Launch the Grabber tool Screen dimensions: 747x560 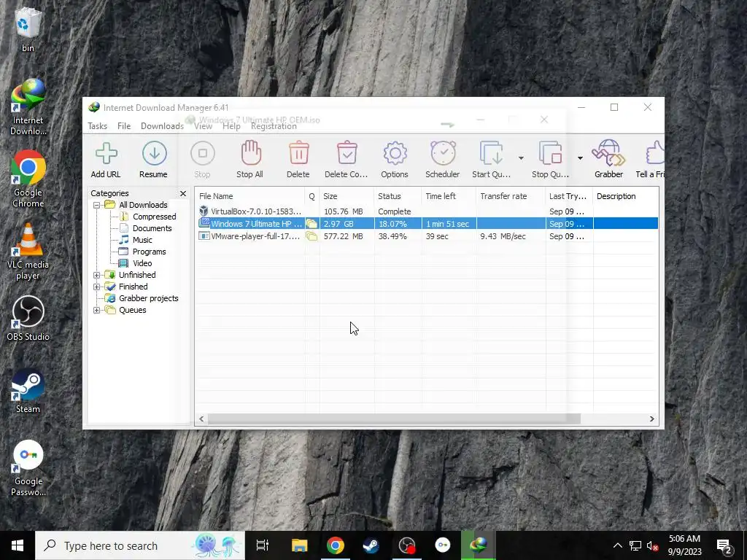tap(608, 160)
